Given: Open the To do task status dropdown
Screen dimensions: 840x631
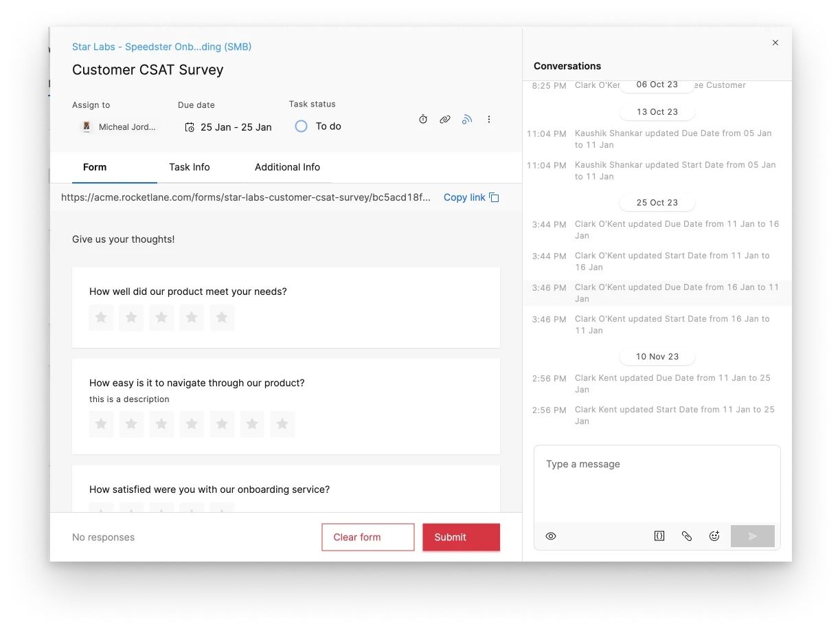Looking at the screenshot, I should (x=318, y=126).
